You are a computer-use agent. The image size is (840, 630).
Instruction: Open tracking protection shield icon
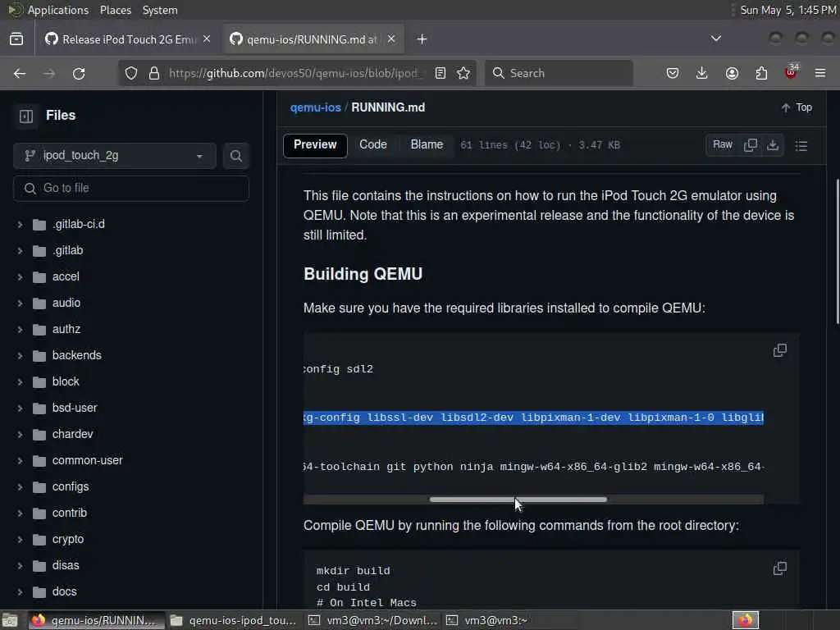coord(131,73)
